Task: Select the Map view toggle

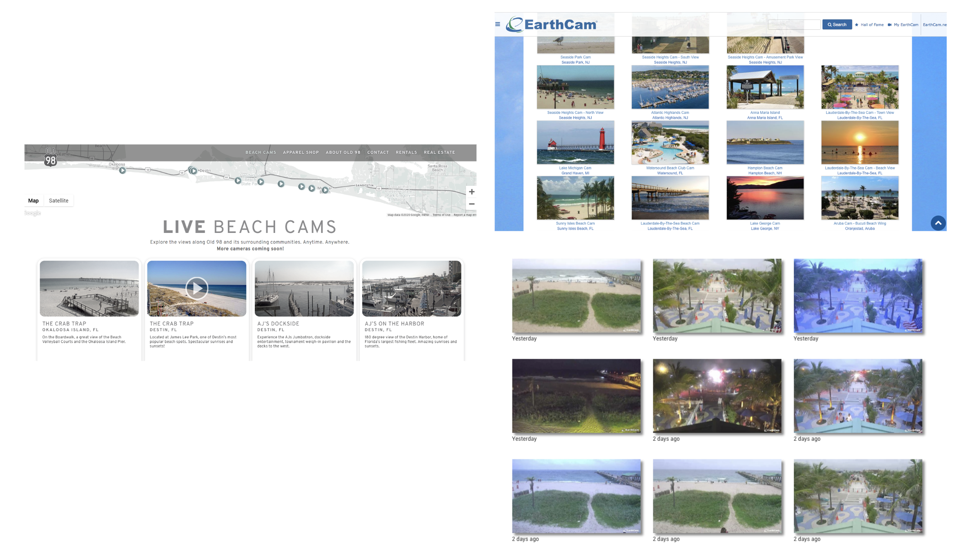Action: (33, 200)
